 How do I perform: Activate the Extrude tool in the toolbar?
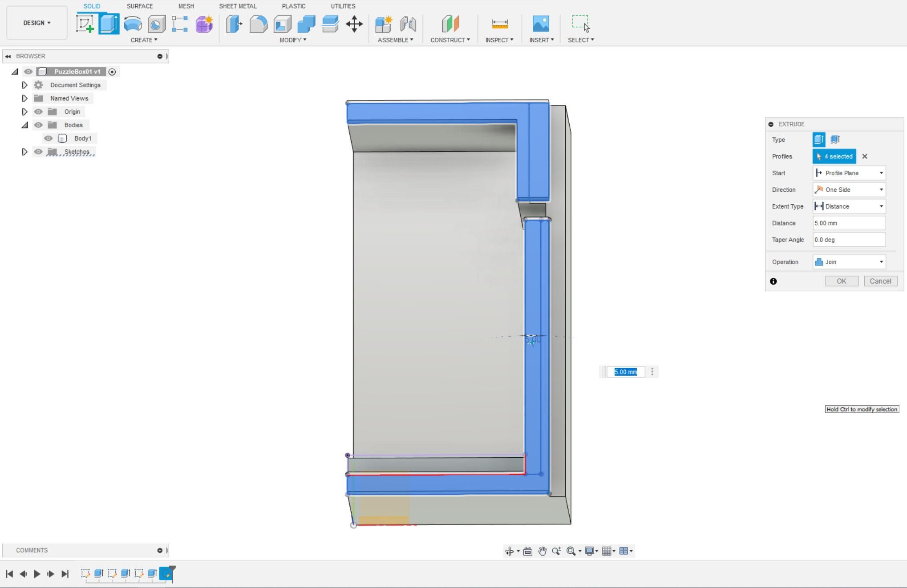click(x=109, y=24)
